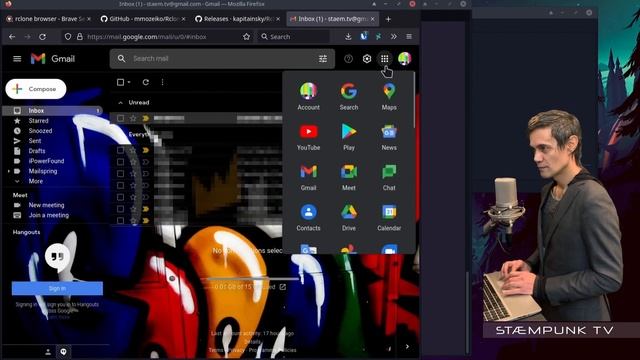Open Google News from apps grid
This screenshot has width=640, height=360.
(x=389, y=137)
